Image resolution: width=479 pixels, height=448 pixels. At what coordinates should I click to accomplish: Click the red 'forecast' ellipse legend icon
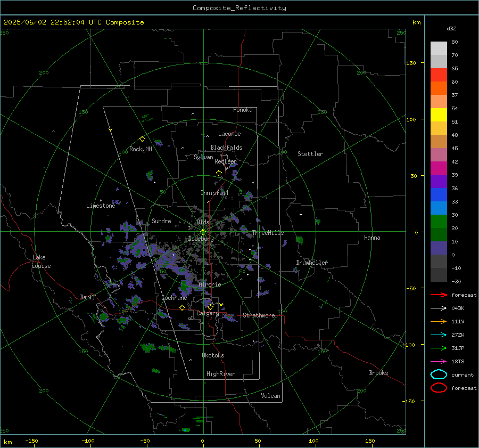[439, 388]
